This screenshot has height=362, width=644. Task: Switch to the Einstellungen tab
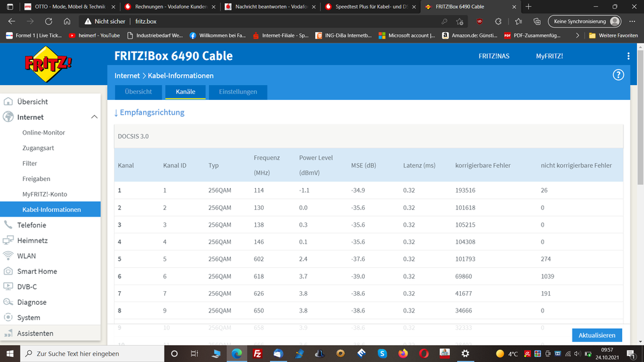(238, 92)
